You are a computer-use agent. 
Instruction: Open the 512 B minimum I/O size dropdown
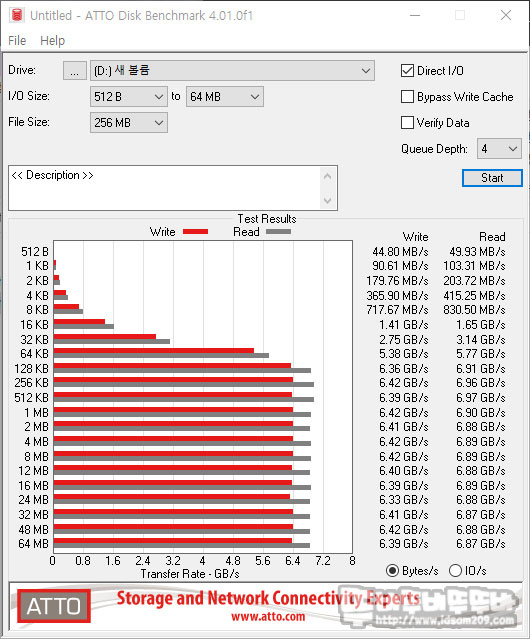129,97
